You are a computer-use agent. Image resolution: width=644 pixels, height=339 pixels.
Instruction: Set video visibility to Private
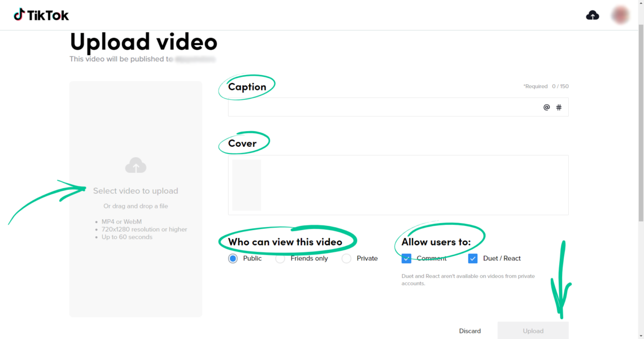point(346,258)
